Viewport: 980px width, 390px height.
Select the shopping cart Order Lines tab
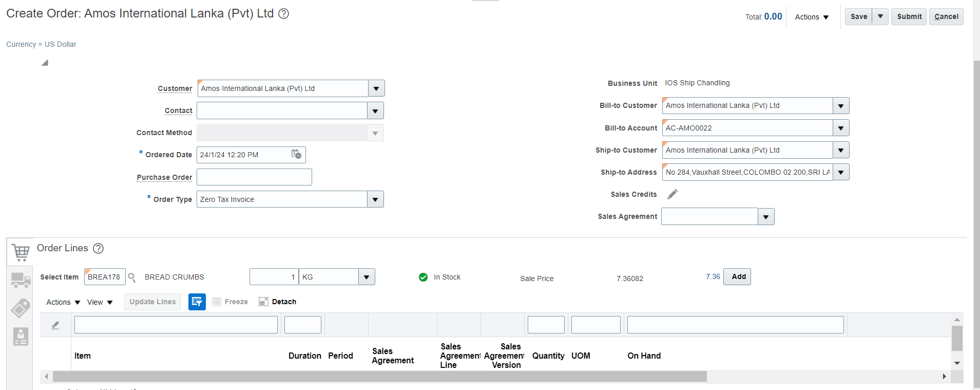pyautogui.click(x=20, y=252)
